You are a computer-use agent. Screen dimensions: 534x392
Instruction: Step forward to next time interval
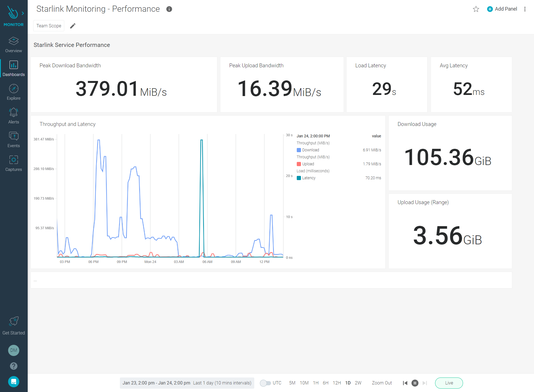point(425,383)
